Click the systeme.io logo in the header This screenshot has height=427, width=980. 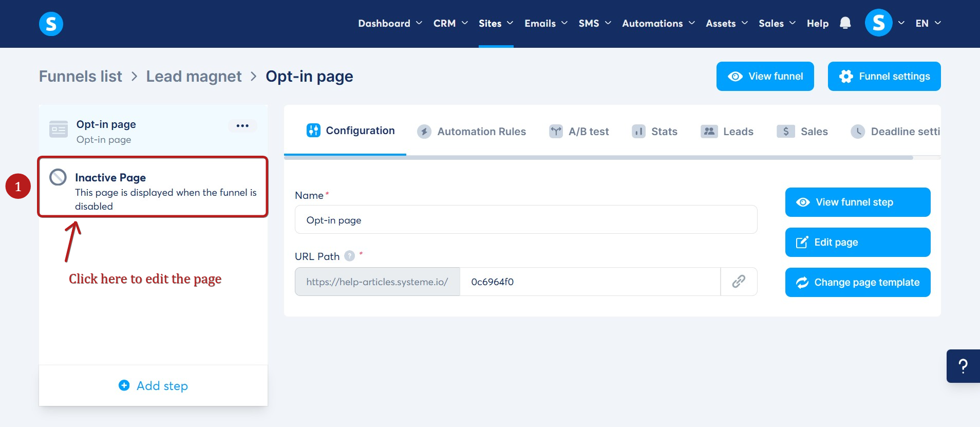click(x=51, y=24)
